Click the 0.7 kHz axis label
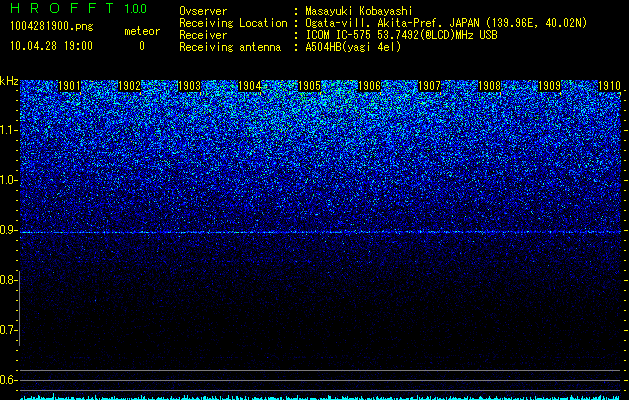629x400 pixels. pyautogui.click(x=9, y=330)
